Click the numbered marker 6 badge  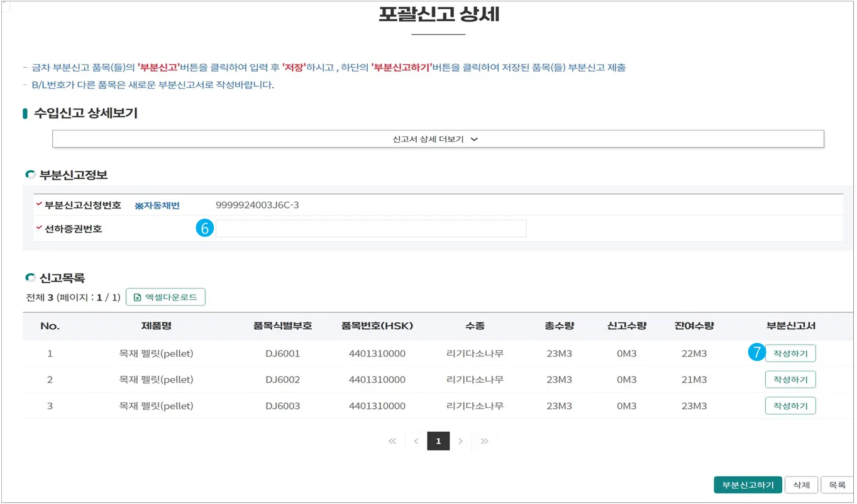point(204,229)
